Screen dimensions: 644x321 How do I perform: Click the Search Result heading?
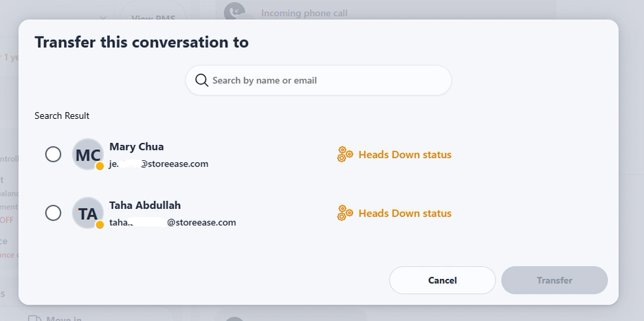coord(62,116)
